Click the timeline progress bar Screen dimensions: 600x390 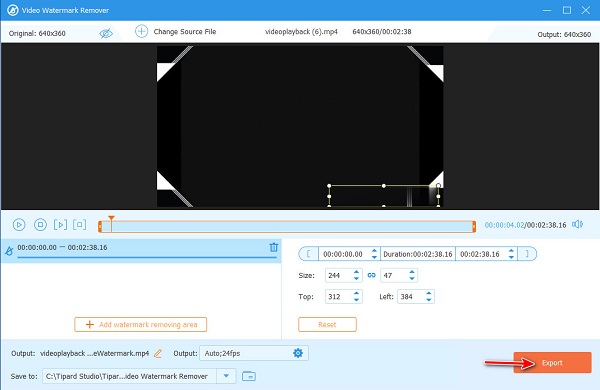[x=287, y=227]
